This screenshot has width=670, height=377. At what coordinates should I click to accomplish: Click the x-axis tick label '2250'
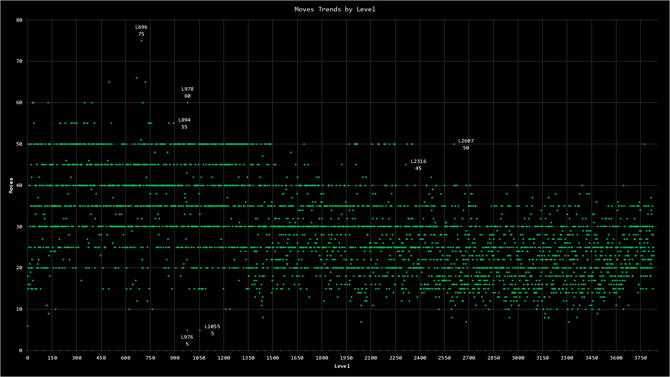tap(395, 358)
